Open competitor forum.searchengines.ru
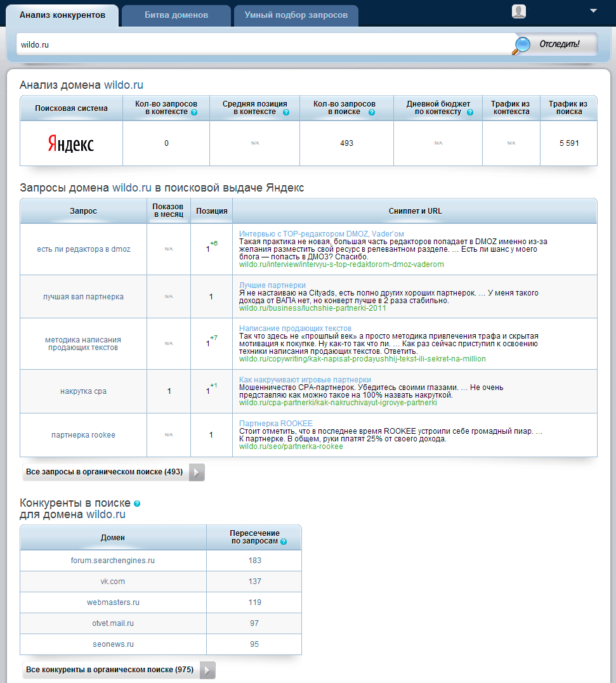The image size is (616, 683). pyautogui.click(x=113, y=561)
